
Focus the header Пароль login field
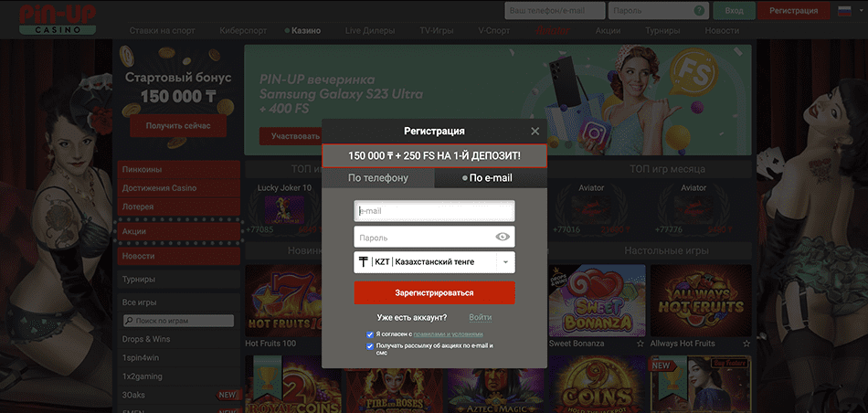pyautogui.click(x=659, y=11)
